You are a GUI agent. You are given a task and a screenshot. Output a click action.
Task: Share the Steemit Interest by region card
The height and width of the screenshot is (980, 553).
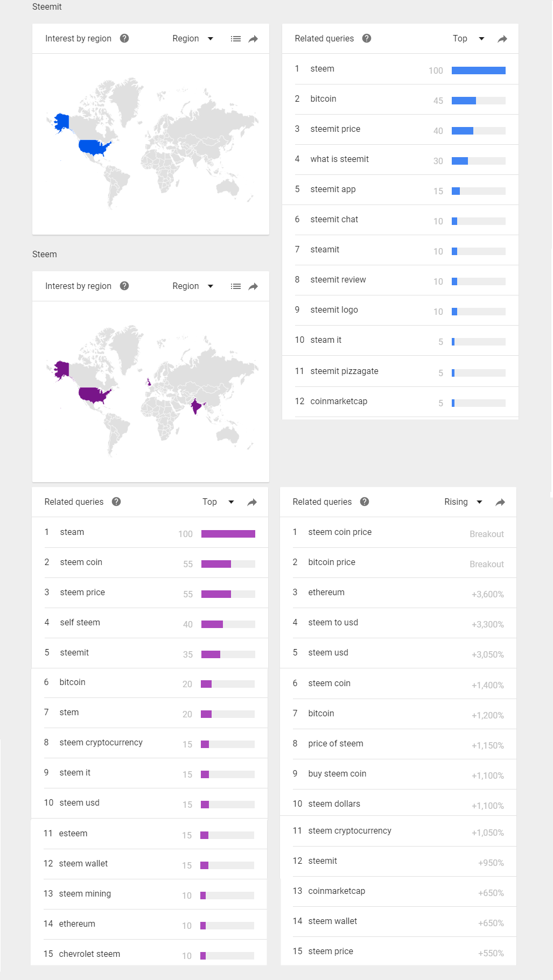[x=253, y=39]
